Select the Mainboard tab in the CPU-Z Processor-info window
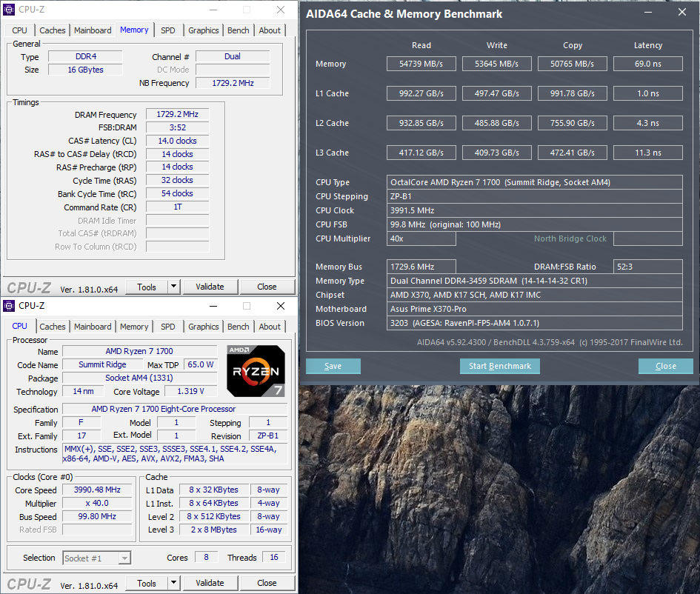The height and width of the screenshot is (594, 700). (93, 327)
